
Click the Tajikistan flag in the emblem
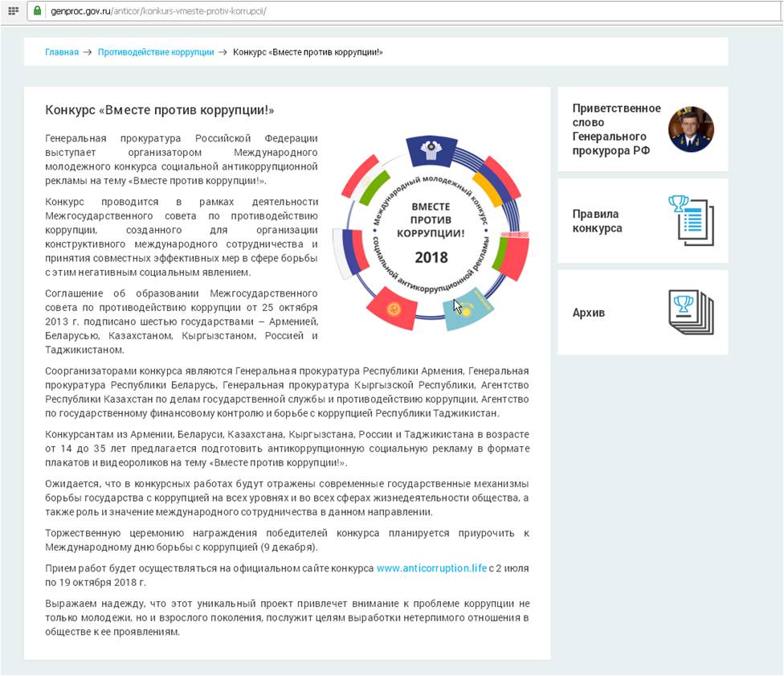tap(367, 181)
